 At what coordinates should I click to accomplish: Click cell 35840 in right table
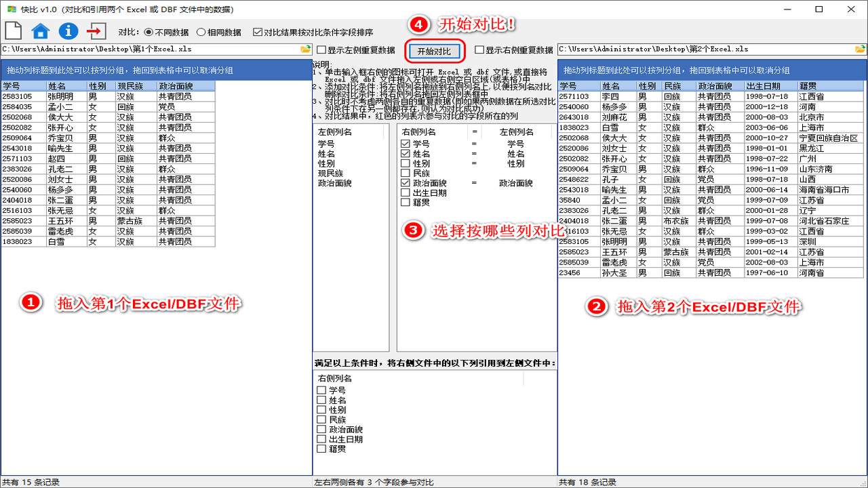pyautogui.click(x=579, y=200)
